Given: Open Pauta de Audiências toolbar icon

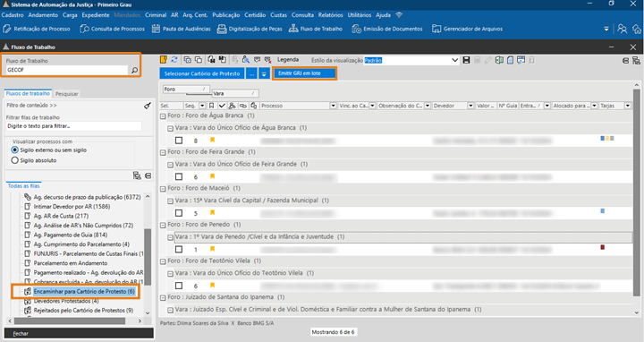Looking at the screenshot, I should 181,29.
